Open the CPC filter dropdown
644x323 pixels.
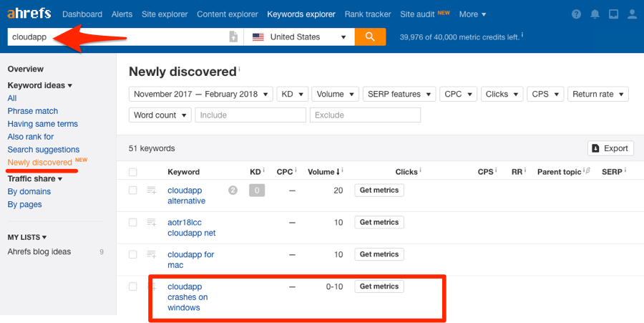(x=459, y=94)
